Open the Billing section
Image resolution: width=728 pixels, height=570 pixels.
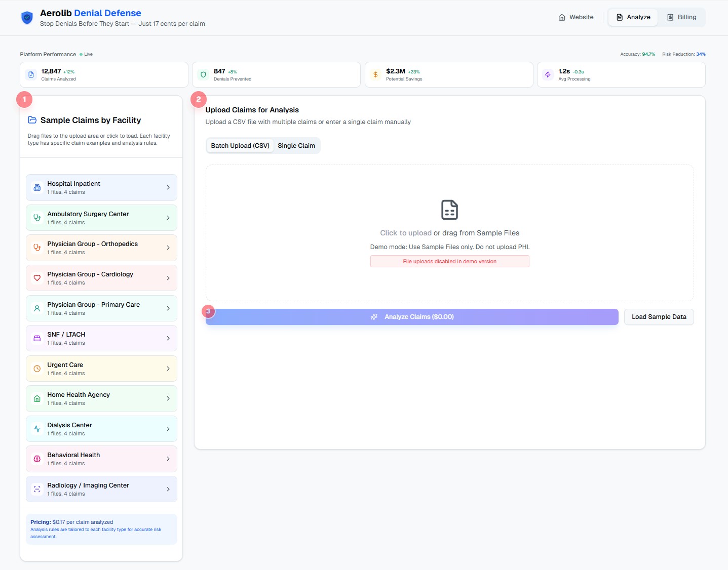[682, 17]
